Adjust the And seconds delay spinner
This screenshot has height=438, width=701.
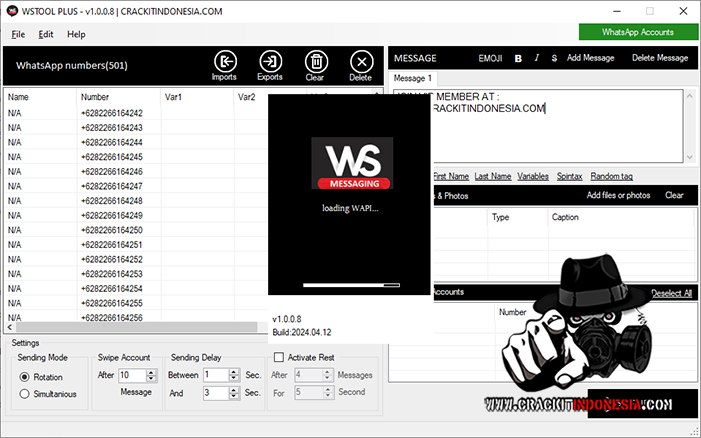pyautogui.click(x=235, y=393)
